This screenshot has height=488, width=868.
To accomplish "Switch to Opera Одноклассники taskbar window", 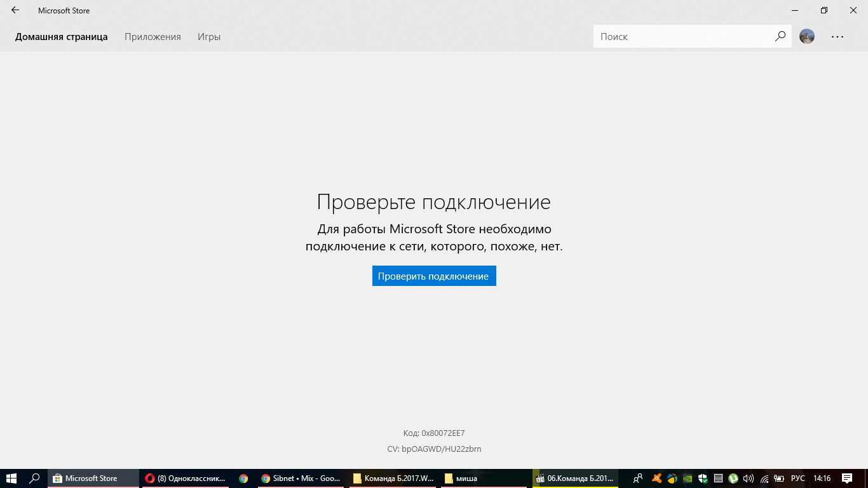I will (185, 478).
